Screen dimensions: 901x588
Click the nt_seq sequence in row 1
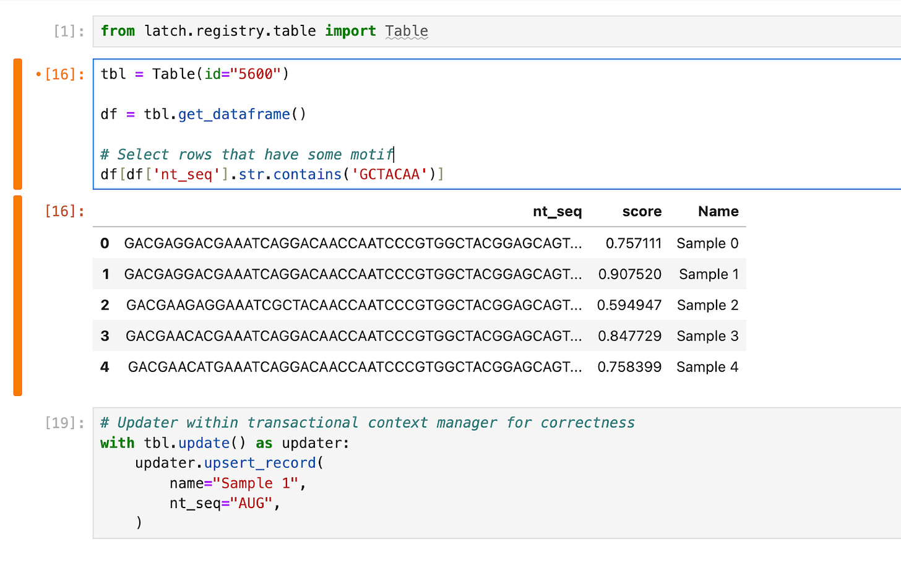tap(353, 274)
